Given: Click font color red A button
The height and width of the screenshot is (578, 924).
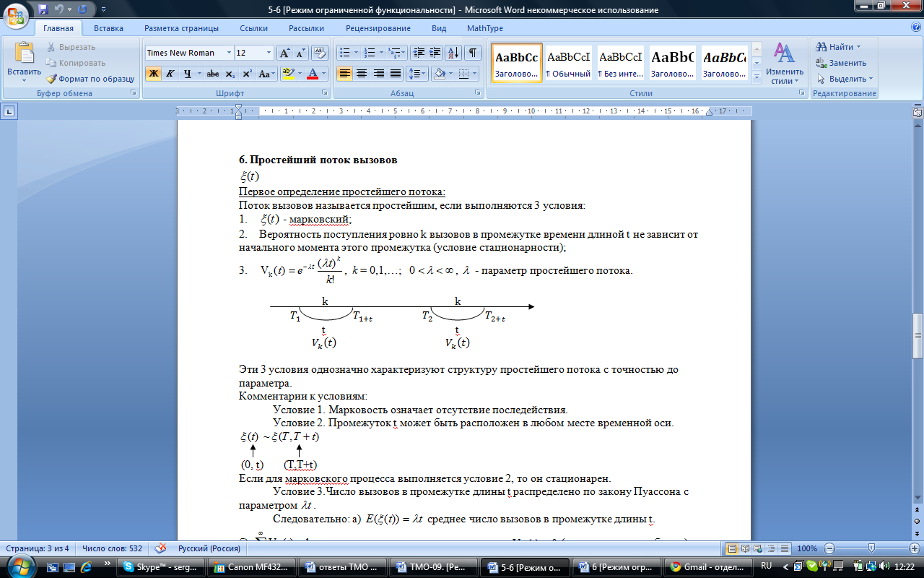Looking at the screenshot, I should pos(313,74).
